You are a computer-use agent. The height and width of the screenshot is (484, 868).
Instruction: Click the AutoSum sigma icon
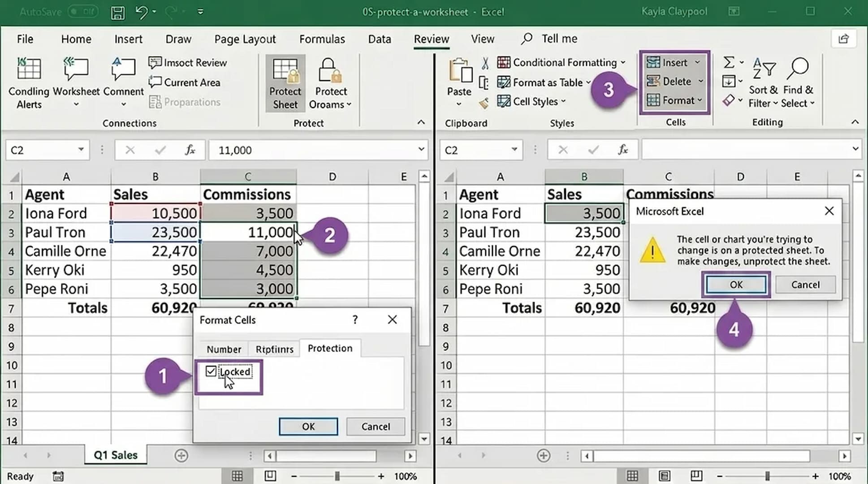point(729,62)
